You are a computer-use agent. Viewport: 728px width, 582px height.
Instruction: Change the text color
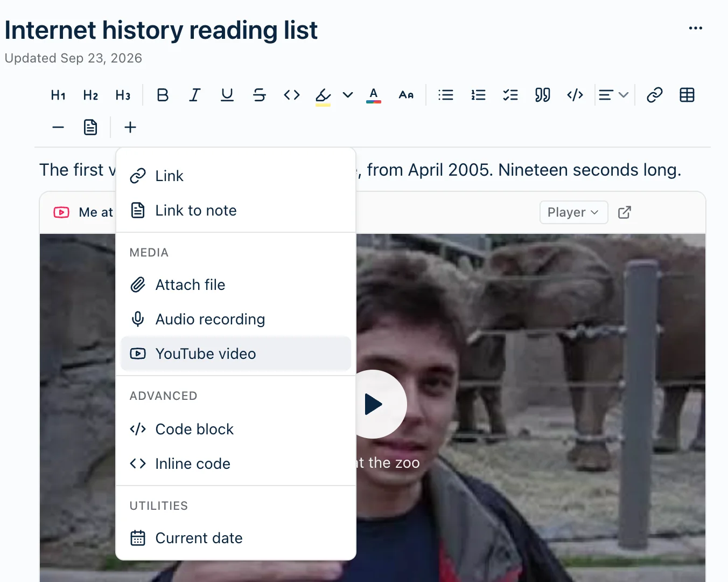(374, 95)
